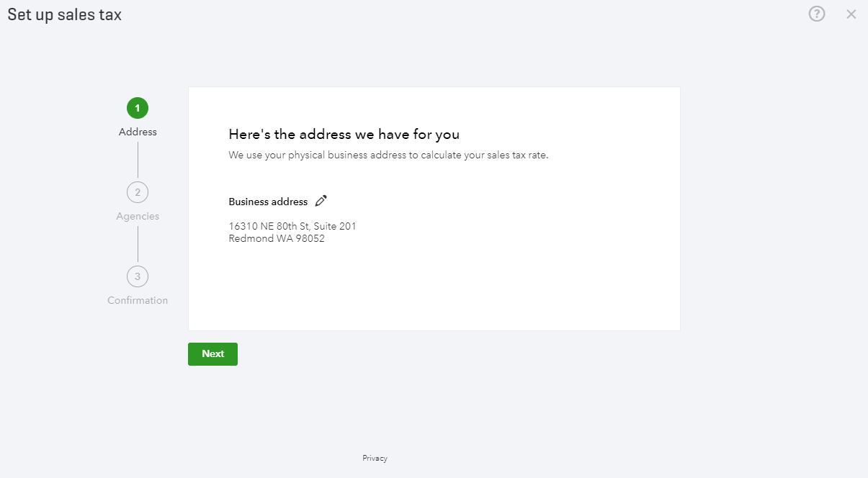Screen dimensions: 868x478
Task: Open help via the question mark icon
Action: [x=816, y=14]
